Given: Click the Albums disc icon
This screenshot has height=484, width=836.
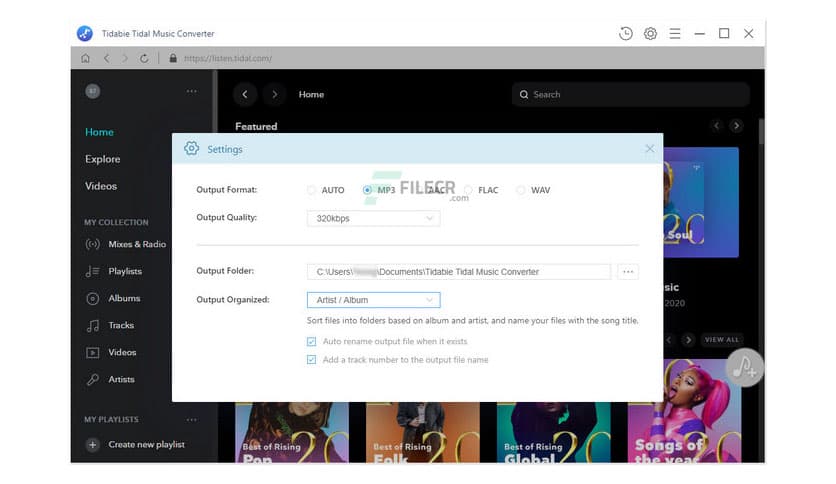Looking at the screenshot, I should tap(92, 299).
